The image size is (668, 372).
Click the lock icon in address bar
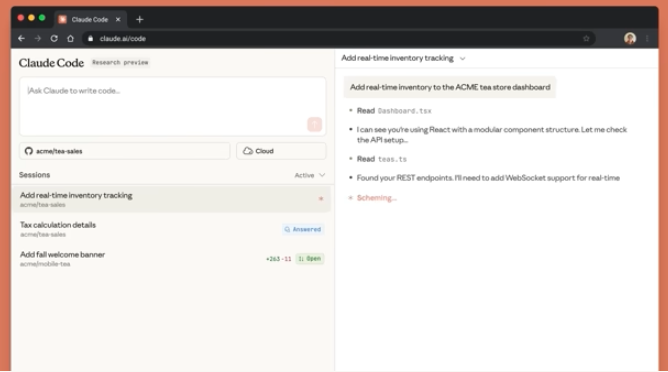90,38
